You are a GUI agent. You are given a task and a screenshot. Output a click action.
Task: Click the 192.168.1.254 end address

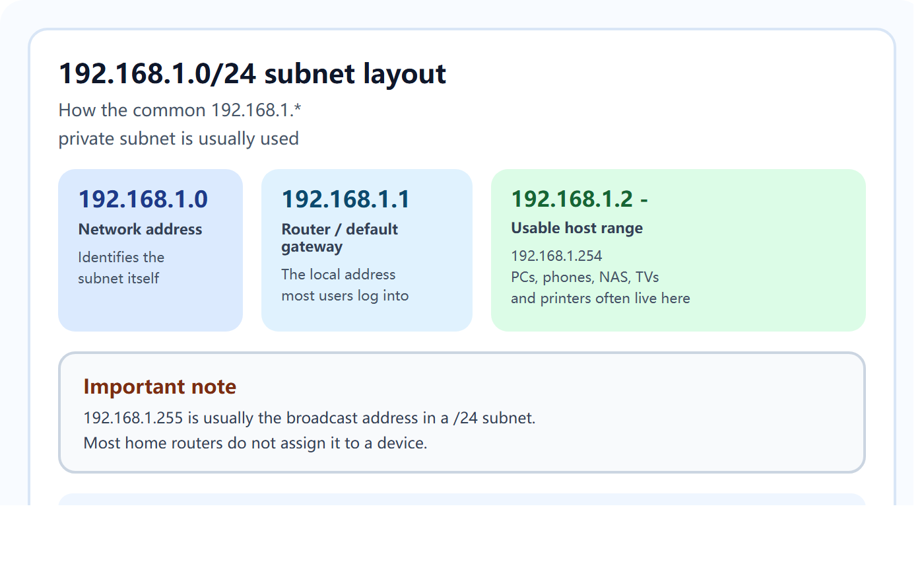(x=557, y=256)
